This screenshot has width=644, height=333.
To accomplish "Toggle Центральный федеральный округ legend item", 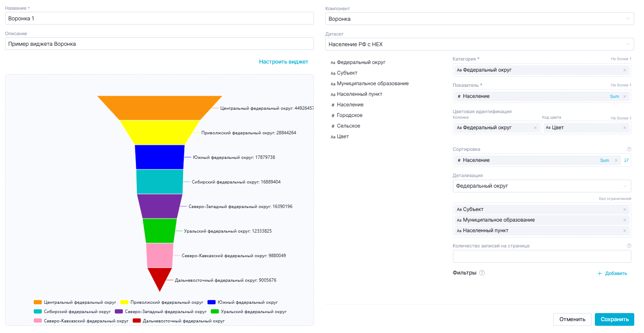I will [75, 302].
